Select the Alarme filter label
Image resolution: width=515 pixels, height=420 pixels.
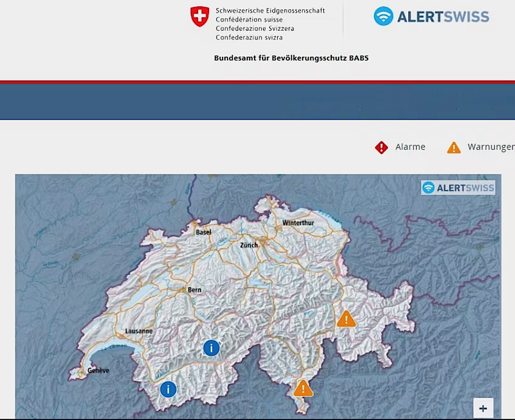tap(410, 147)
